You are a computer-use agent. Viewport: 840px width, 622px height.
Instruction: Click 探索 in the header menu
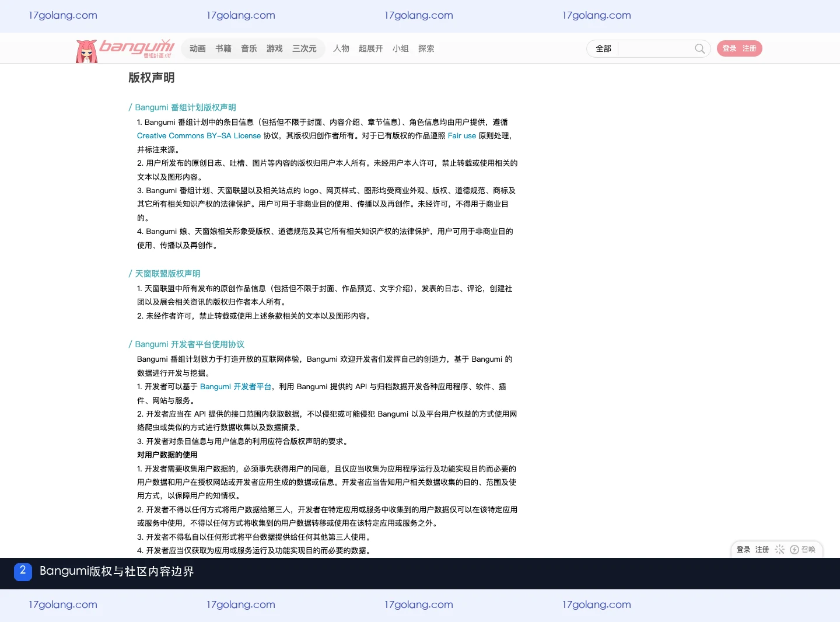tap(426, 48)
